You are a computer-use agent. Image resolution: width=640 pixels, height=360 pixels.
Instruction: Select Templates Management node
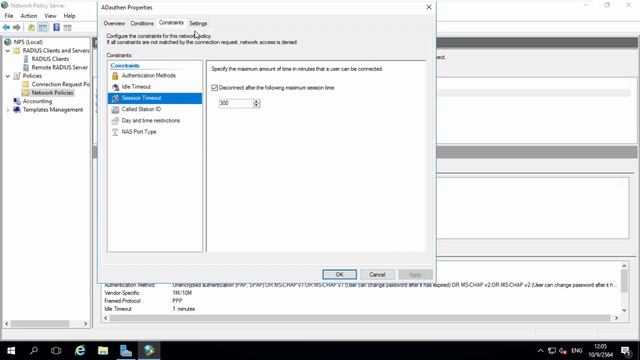[x=53, y=110]
